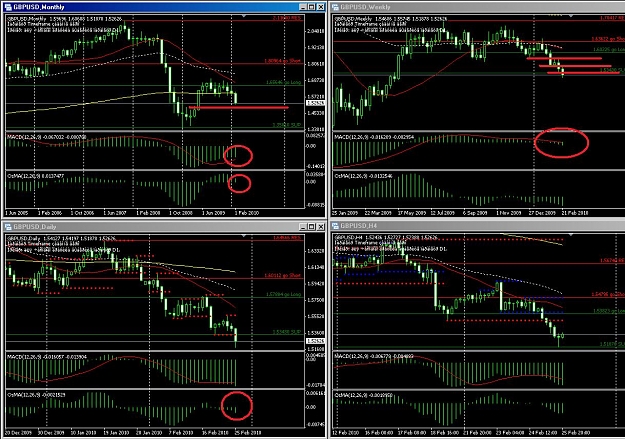Viewport: 625px width, 439px height.
Task: Click the 'go Short' level label in Daily chart
Action: coord(283,276)
